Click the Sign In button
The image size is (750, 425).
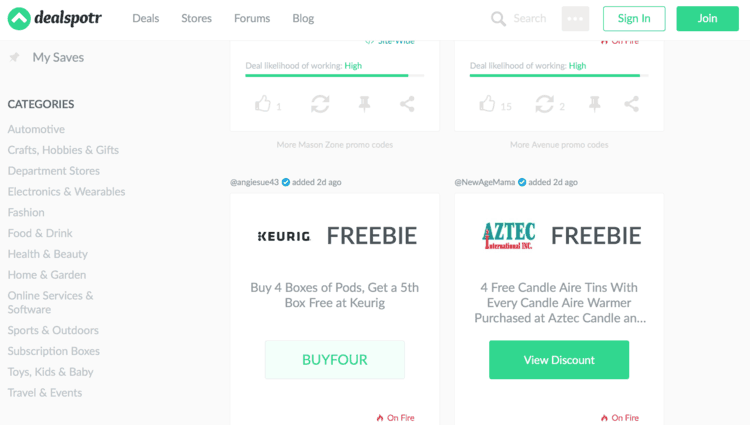pos(634,19)
